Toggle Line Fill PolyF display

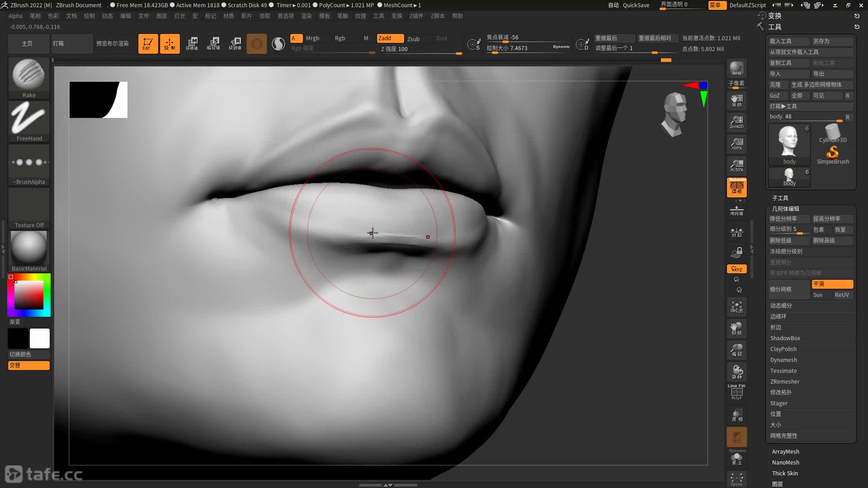pyautogui.click(x=736, y=392)
